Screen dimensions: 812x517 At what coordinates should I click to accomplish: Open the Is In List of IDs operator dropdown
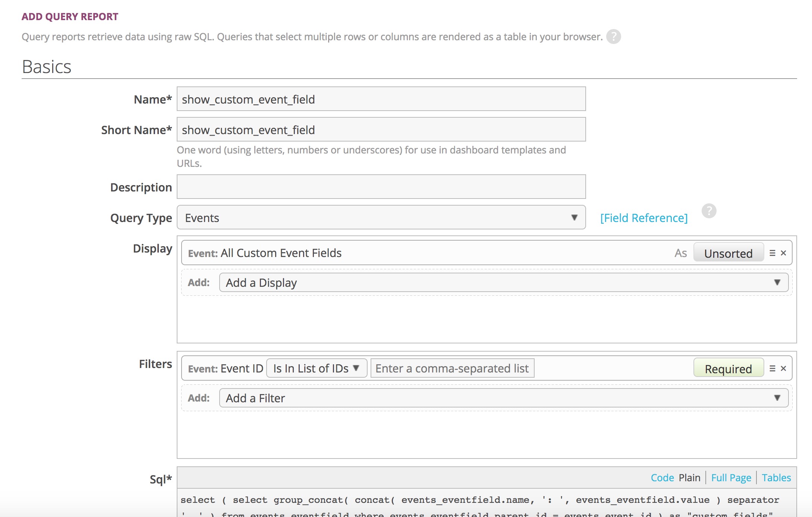(x=317, y=368)
